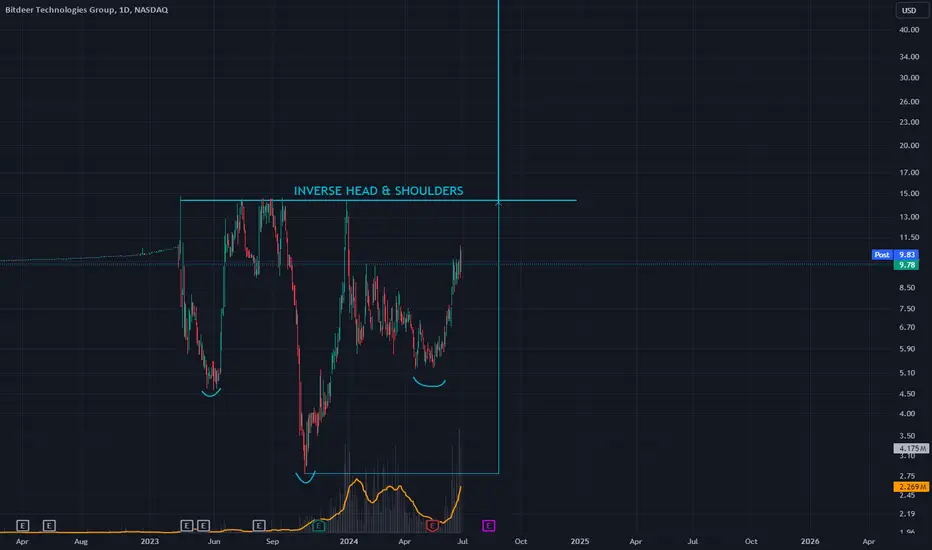Click the 40.00 price axis label
This screenshot has height=550, width=932.
click(x=909, y=30)
